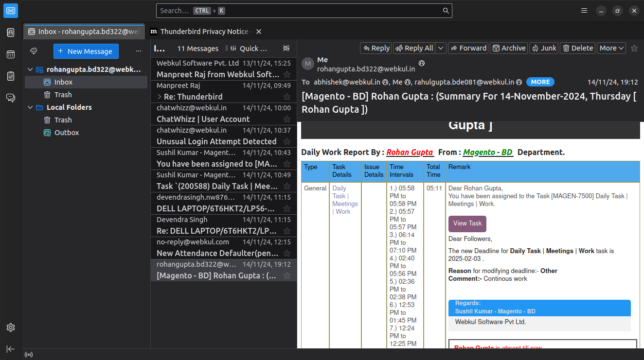Select the rohangupta.bd322@webkul account row

tap(86, 69)
